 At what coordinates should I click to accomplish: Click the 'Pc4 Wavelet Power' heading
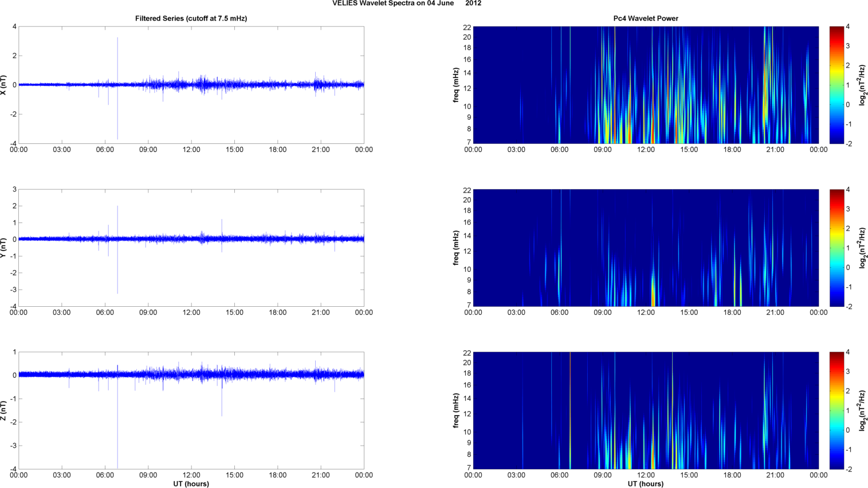click(x=646, y=18)
